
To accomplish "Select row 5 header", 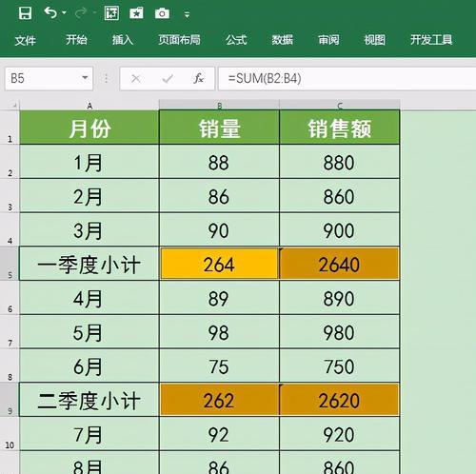I will tap(10, 264).
